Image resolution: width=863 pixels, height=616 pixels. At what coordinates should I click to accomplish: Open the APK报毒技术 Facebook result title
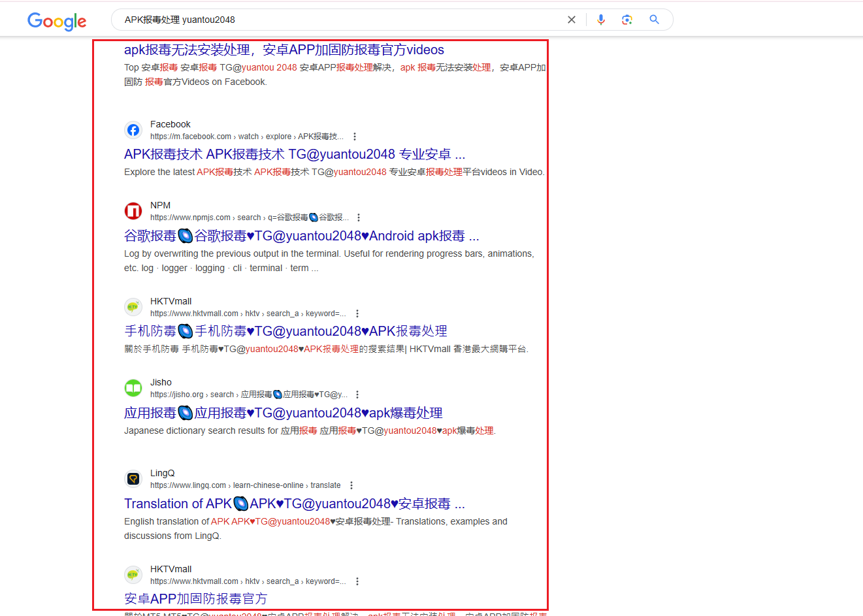point(295,154)
